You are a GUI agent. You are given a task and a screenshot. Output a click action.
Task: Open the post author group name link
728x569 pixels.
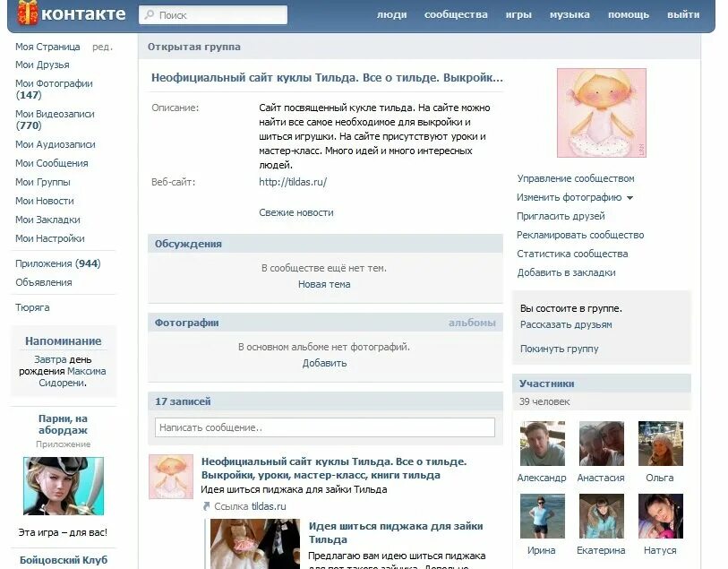(334, 469)
